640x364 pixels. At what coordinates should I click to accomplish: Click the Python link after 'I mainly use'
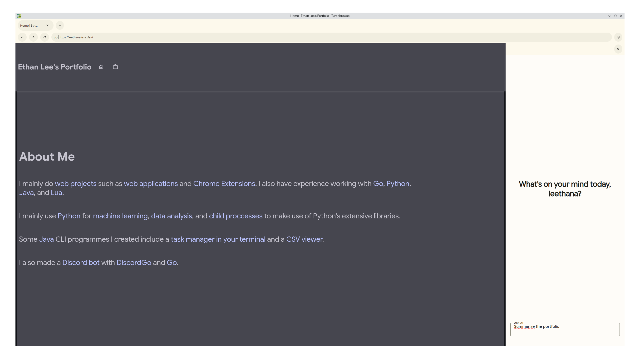pos(69,216)
